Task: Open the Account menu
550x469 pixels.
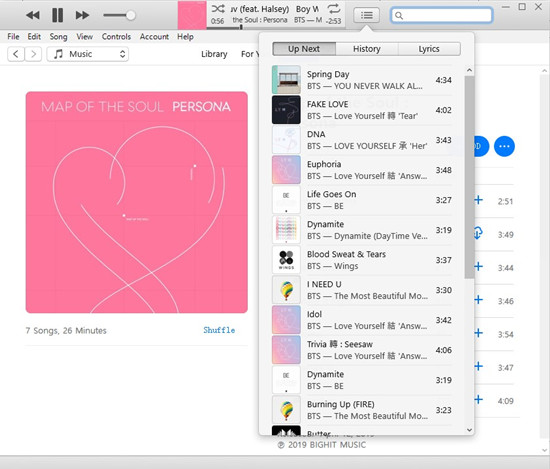Action: point(154,36)
